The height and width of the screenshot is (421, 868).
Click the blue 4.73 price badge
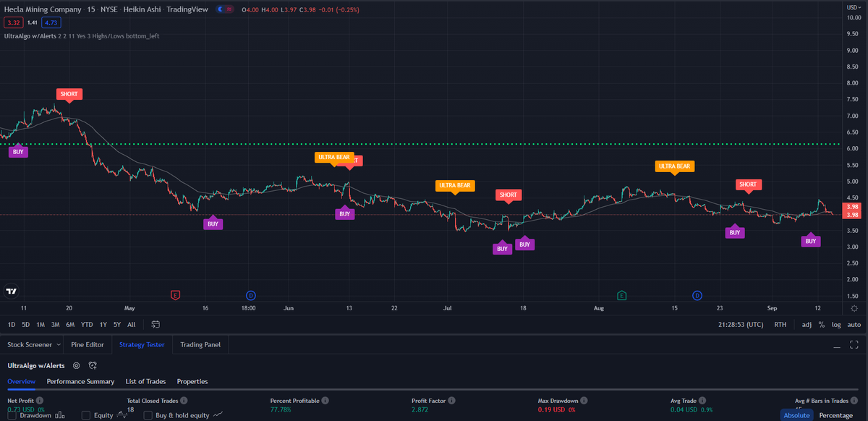51,22
